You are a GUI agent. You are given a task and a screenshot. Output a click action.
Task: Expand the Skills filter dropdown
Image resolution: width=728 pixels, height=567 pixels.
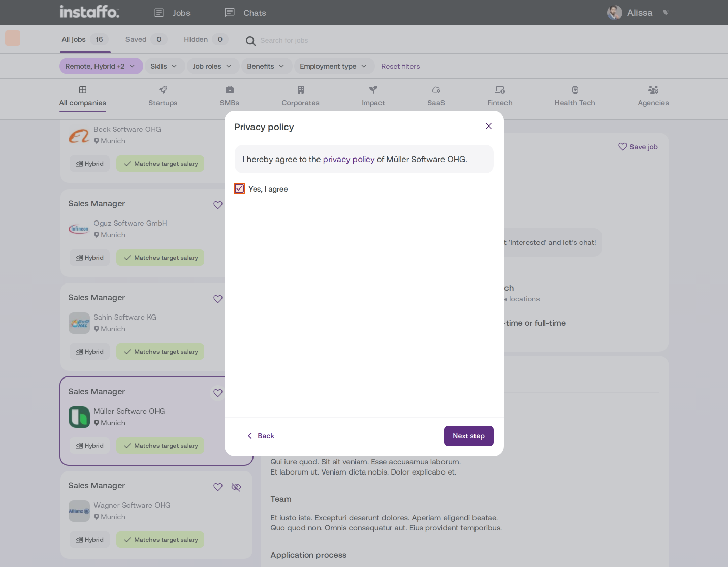[164, 66]
